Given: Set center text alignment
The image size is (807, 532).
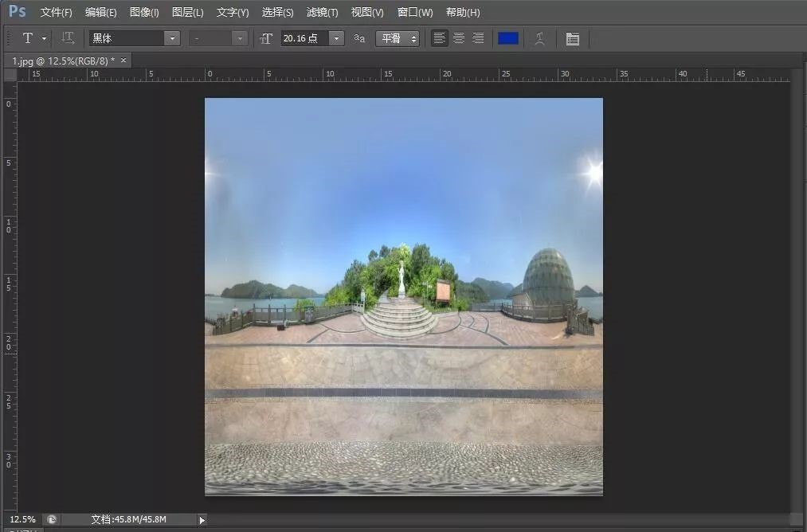Looking at the screenshot, I should pyautogui.click(x=459, y=38).
